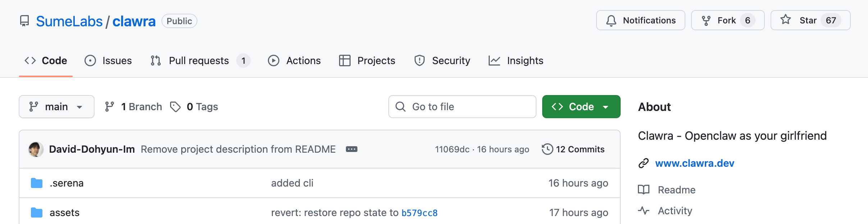Screen dimensions: 868x224
Task: Open the main branch dropdown
Action: point(56,107)
